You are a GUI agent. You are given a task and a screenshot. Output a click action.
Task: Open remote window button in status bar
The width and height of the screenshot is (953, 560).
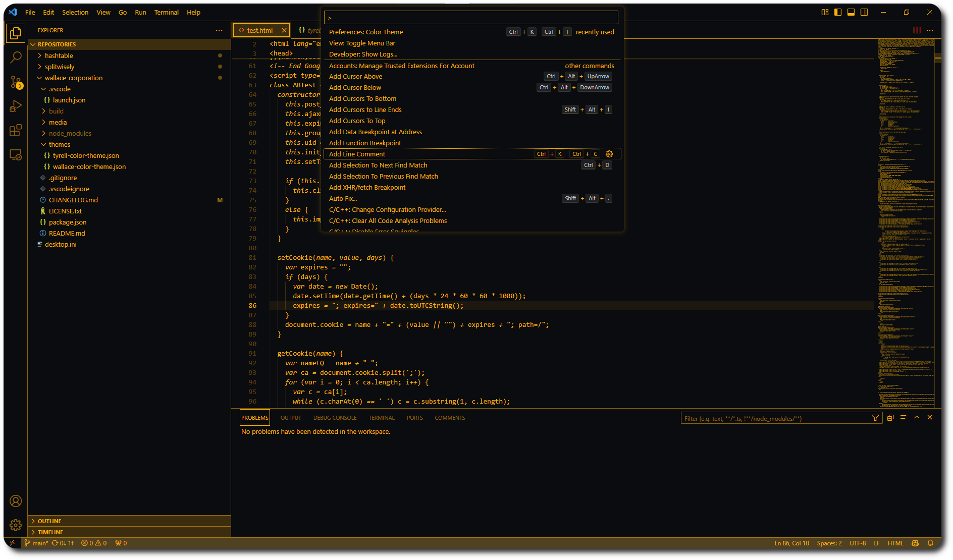coord(12,543)
